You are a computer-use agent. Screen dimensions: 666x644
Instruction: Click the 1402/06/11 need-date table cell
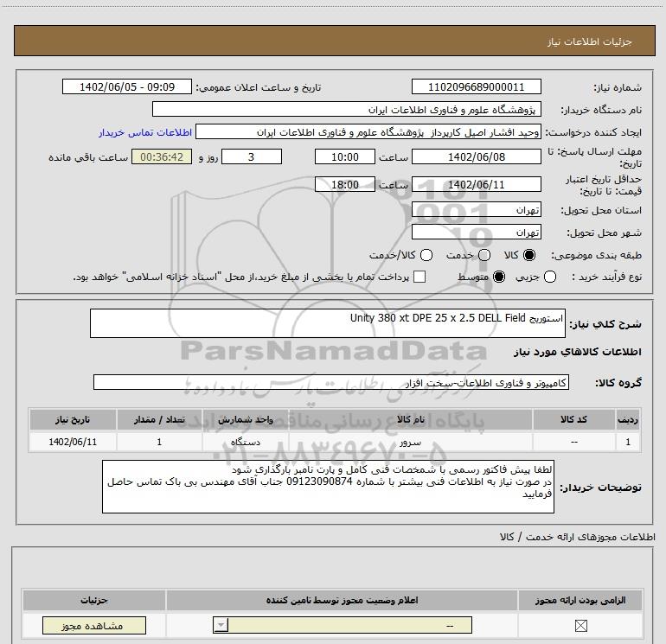(73, 442)
